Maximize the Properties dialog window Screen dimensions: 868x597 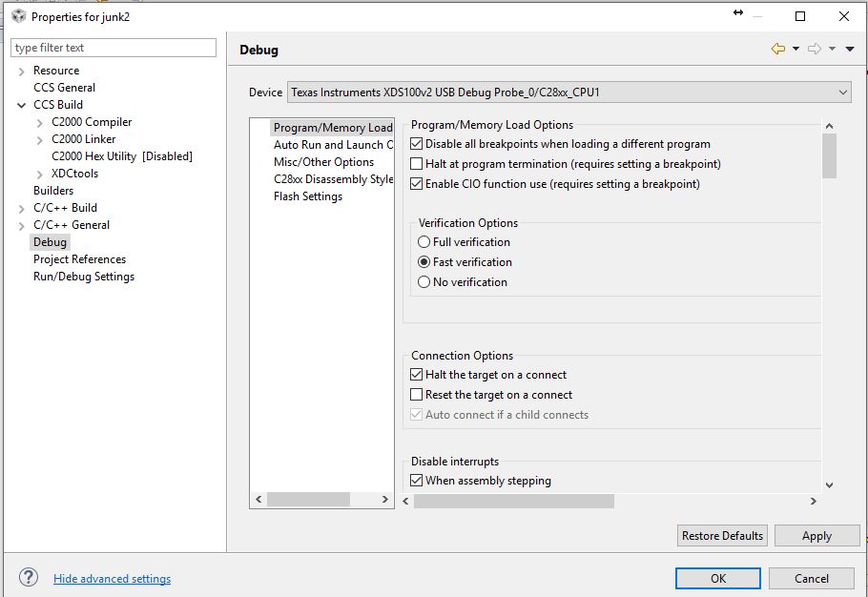tap(800, 16)
